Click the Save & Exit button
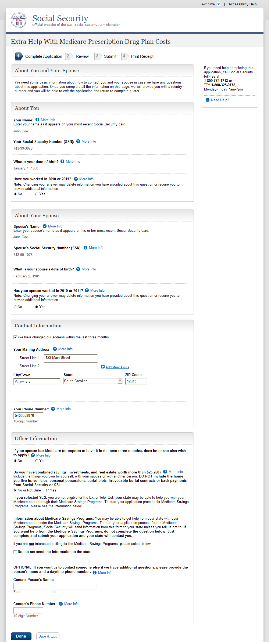 48,636
